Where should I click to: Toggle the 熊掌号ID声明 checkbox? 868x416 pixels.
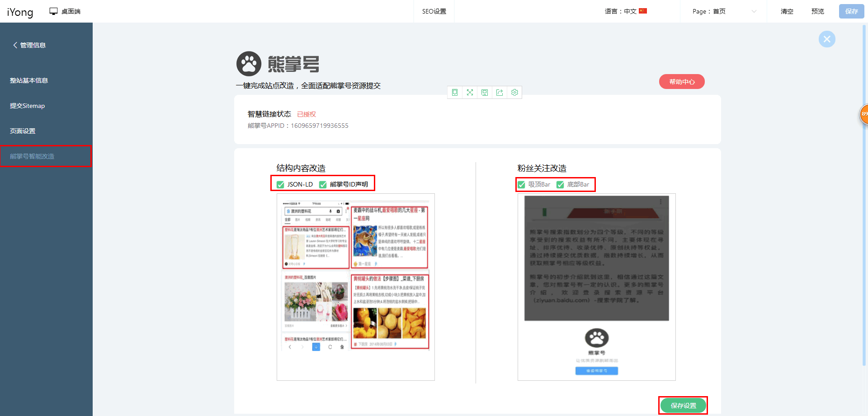(323, 184)
